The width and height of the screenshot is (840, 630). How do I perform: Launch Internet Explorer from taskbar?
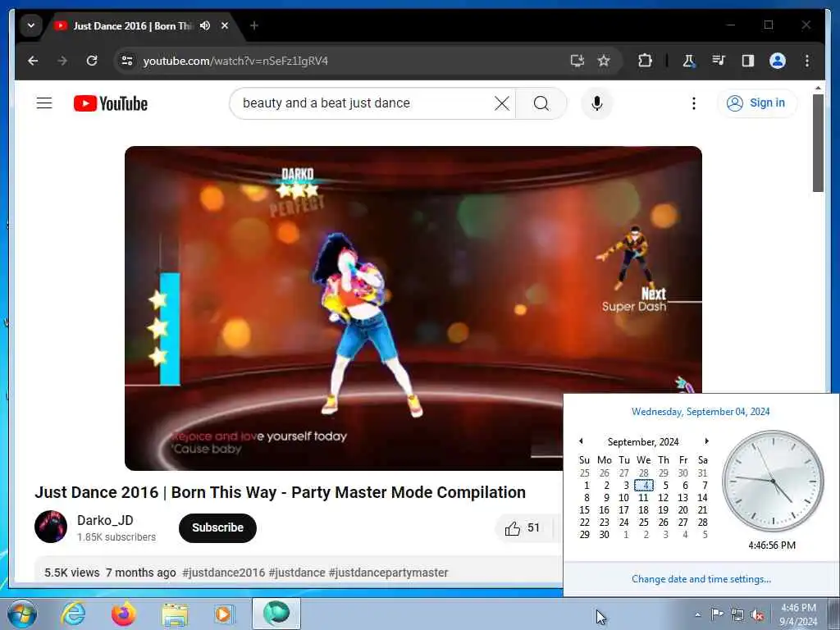pos(73,614)
